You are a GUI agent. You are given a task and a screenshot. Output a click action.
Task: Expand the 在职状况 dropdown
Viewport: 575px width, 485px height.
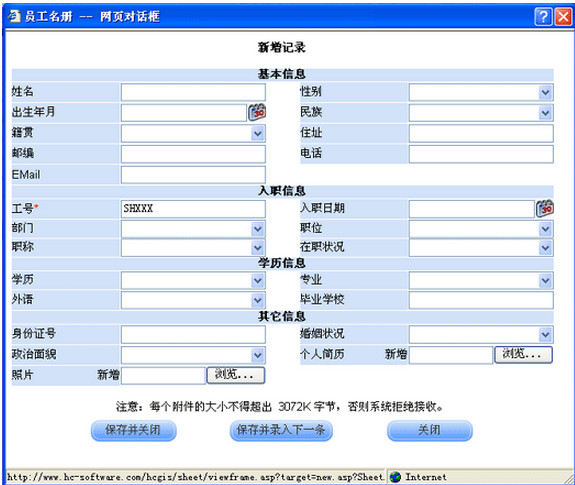pyautogui.click(x=546, y=248)
